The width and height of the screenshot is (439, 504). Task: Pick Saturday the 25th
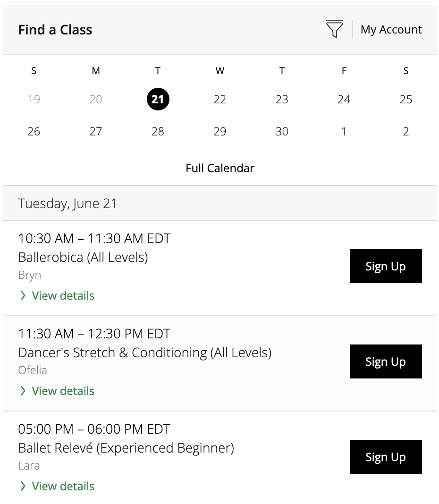pos(406,99)
